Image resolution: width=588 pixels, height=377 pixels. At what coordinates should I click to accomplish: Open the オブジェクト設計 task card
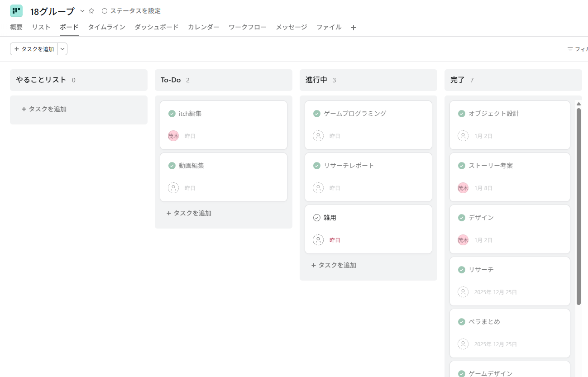[x=510, y=124]
